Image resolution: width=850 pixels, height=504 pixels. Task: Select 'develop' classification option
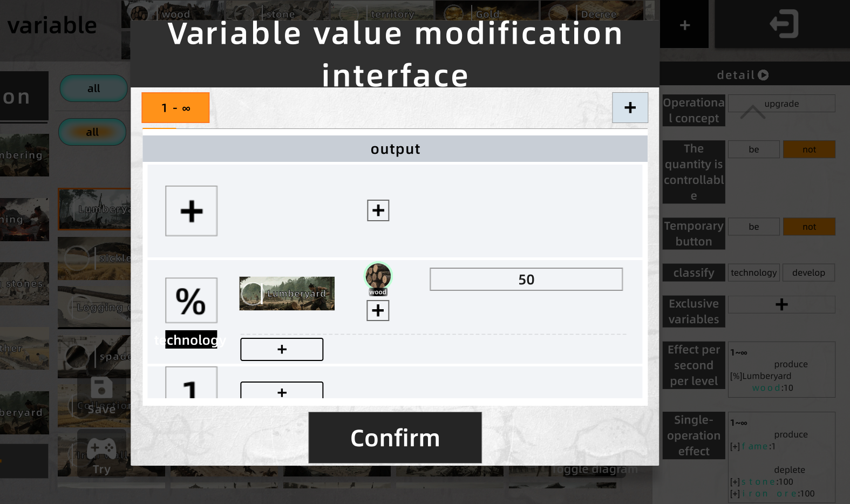tap(808, 273)
